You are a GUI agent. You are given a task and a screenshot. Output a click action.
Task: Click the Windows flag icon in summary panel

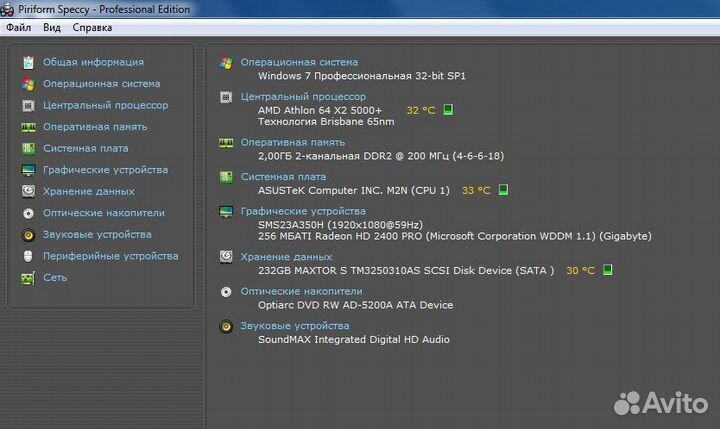point(226,62)
